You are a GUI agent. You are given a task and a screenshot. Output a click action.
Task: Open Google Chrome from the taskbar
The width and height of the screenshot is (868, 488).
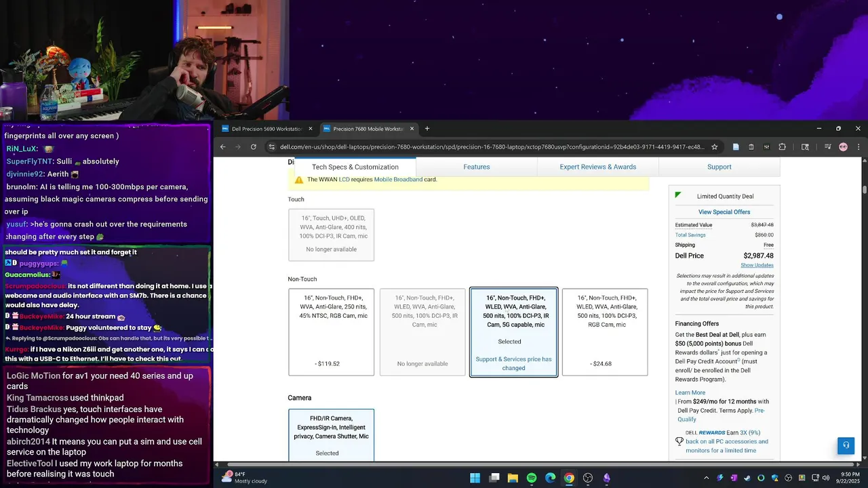click(x=569, y=478)
